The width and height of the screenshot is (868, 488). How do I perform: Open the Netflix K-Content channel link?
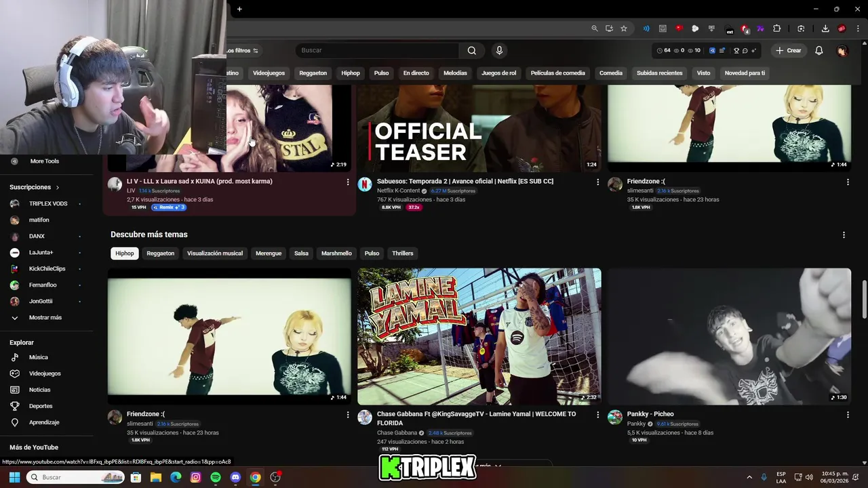click(x=398, y=190)
